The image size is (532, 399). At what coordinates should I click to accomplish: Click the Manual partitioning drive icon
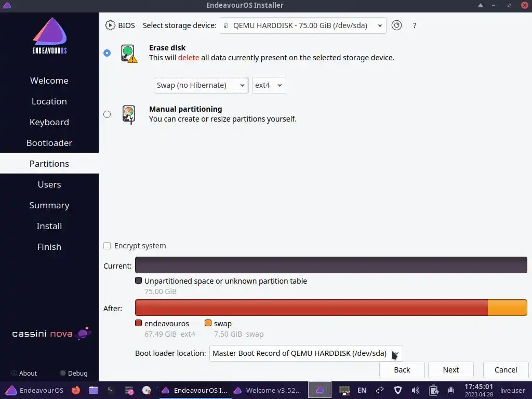pos(129,115)
